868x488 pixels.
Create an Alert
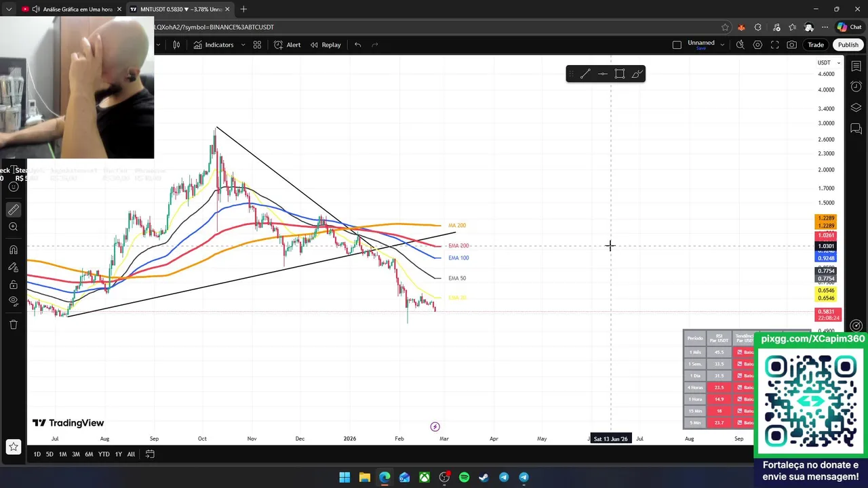(287, 45)
